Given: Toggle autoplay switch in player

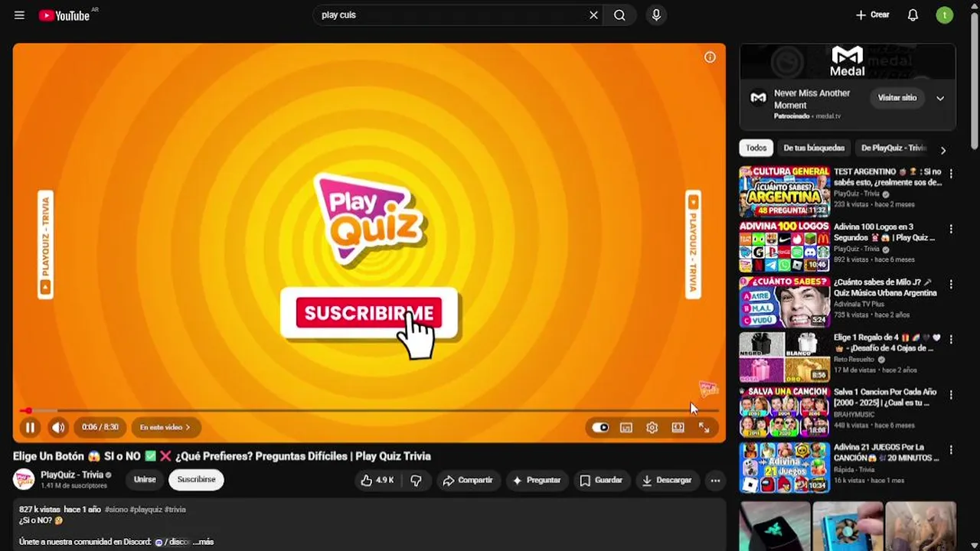Looking at the screenshot, I should [x=600, y=428].
